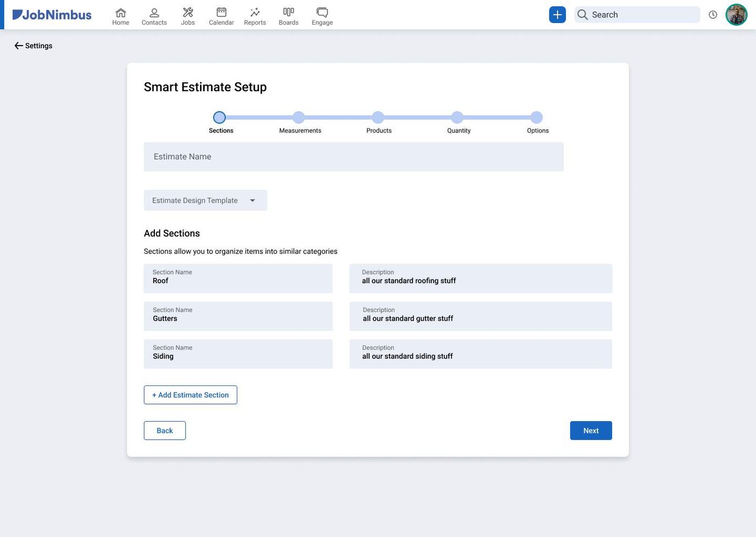Open recent activity clock icon
756x537 pixels.
click(x=713, y=14)
